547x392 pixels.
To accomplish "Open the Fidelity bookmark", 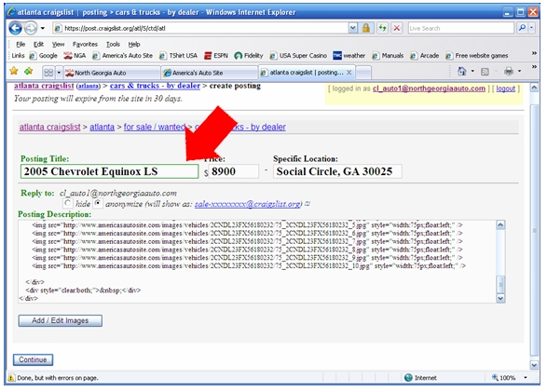I will [x=249, y=56].
